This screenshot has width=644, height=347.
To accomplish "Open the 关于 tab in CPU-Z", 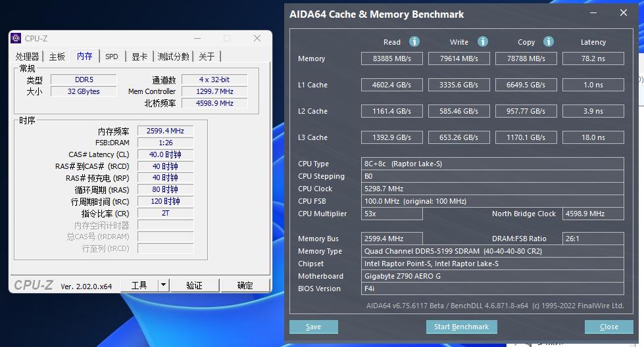I will tap(207, 57).
